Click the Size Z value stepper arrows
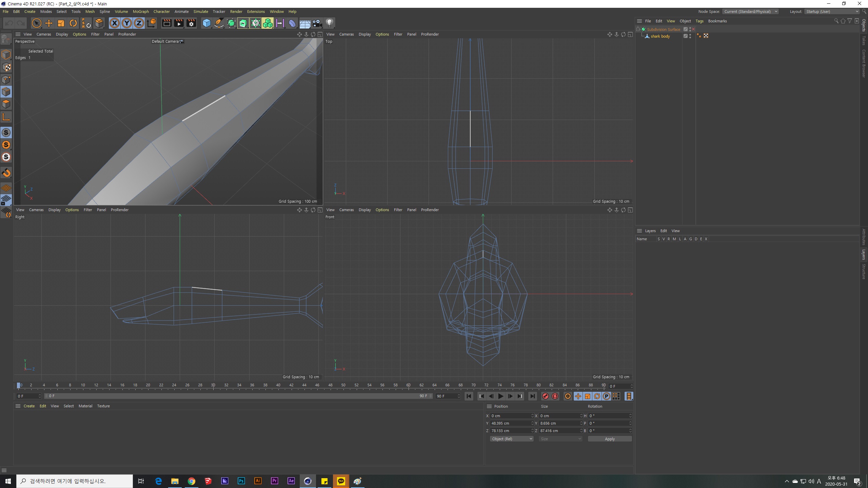868x488 pixels. click(581, 431)
